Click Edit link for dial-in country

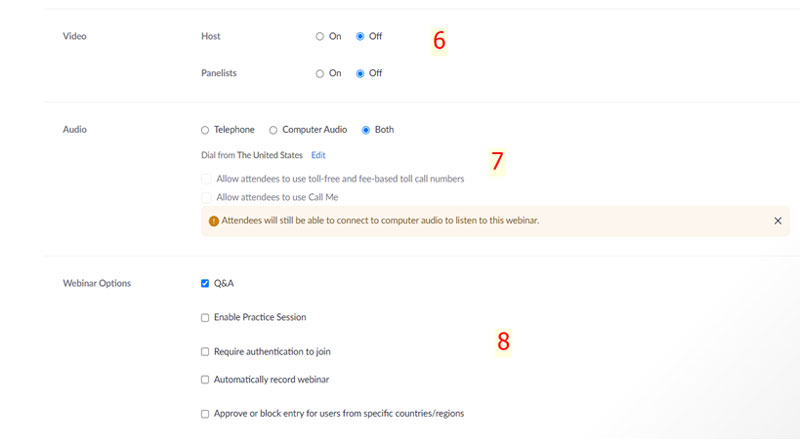coord(318,156)
